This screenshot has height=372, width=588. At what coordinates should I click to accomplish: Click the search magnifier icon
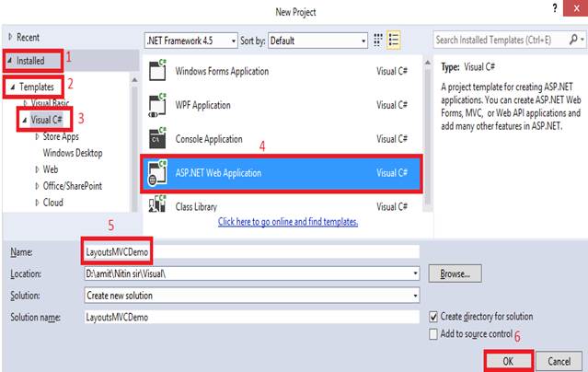pos(573,40)
